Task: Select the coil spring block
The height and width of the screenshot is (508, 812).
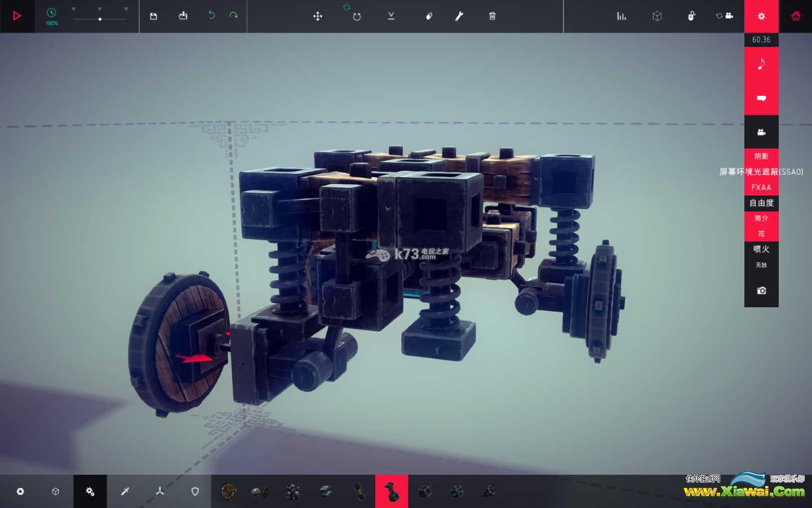Action: pyautogui.click(x=358, y=491)
